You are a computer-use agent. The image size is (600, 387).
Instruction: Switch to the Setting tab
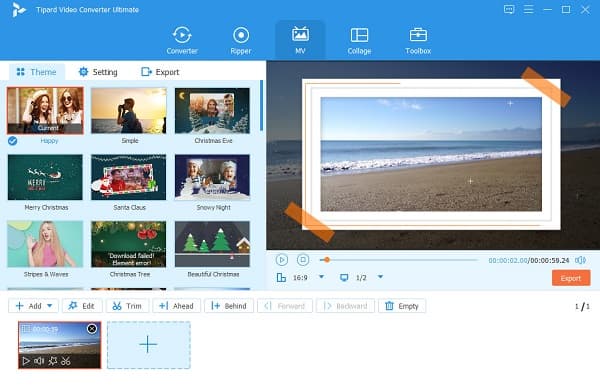tap(98, 72)
